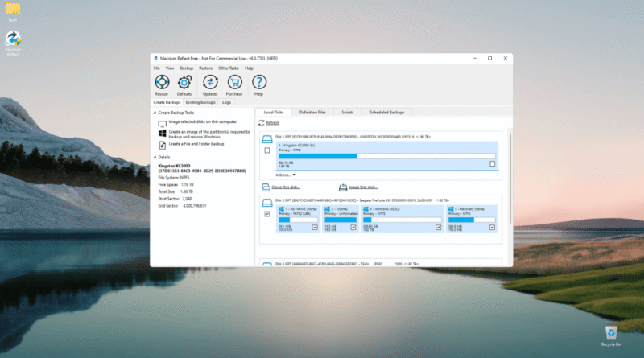Click Create a File and Folder backup
This screenshot has width=644, height=358.
pyautogui.click(x=196, y=144)
